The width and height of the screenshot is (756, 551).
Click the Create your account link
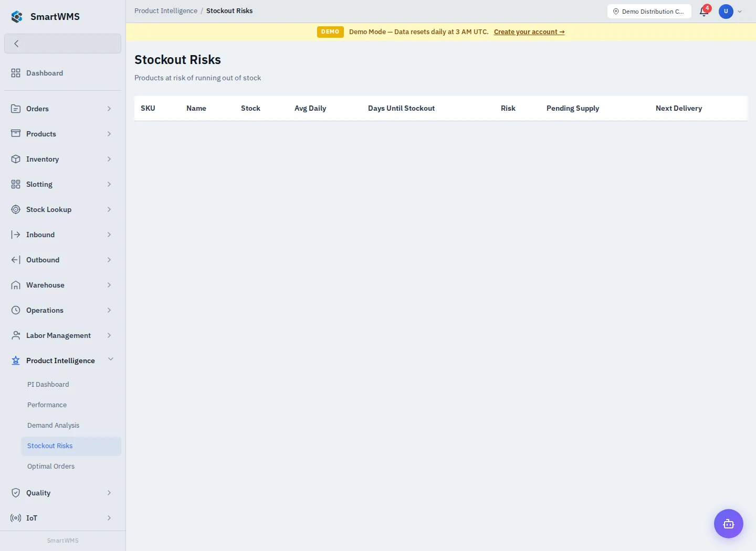(x=529, y=32)
